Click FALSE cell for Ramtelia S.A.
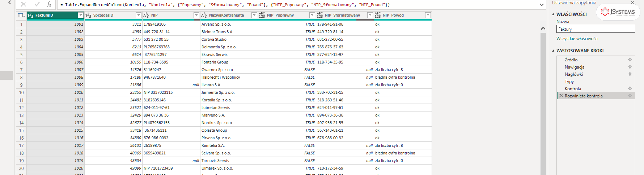Image resolution: width=644 pixels, height=175 pixels. coord(287,145)
